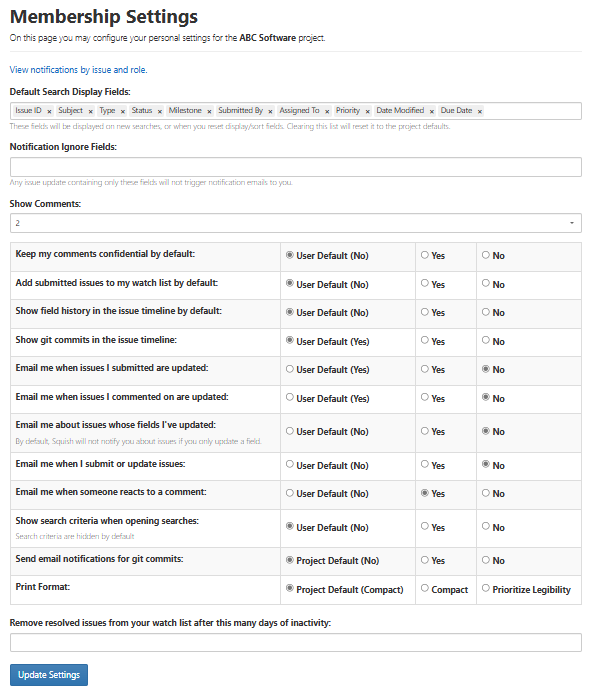Select User Default for email when someone reacts
Screen dimensions: 590x695
pos(290,493)
